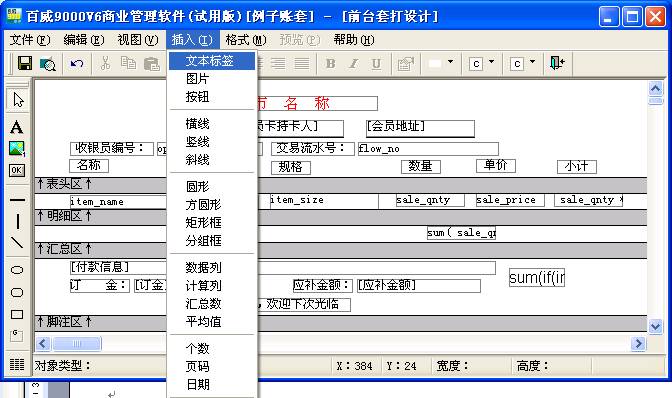The image size is (672, 398).
Task: Open the 格式(M) menu
Action: click(x=246, y=40)
